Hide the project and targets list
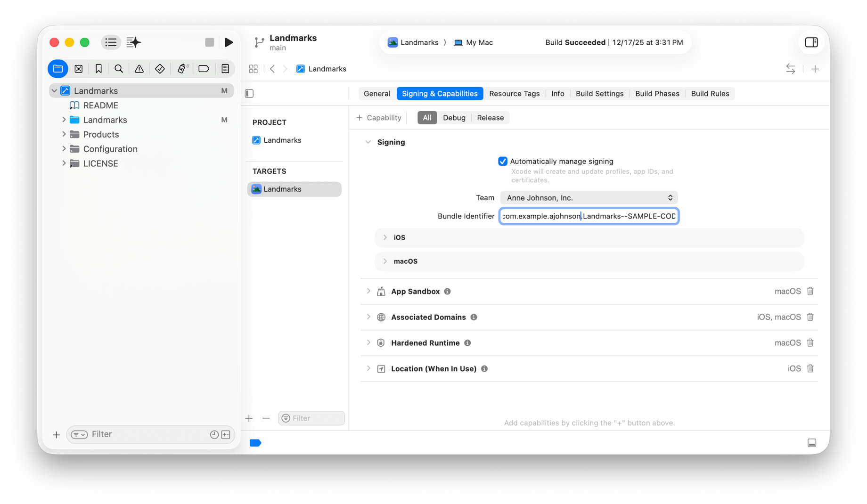Screen dimensions: 867x504 (x=249, y=94)
